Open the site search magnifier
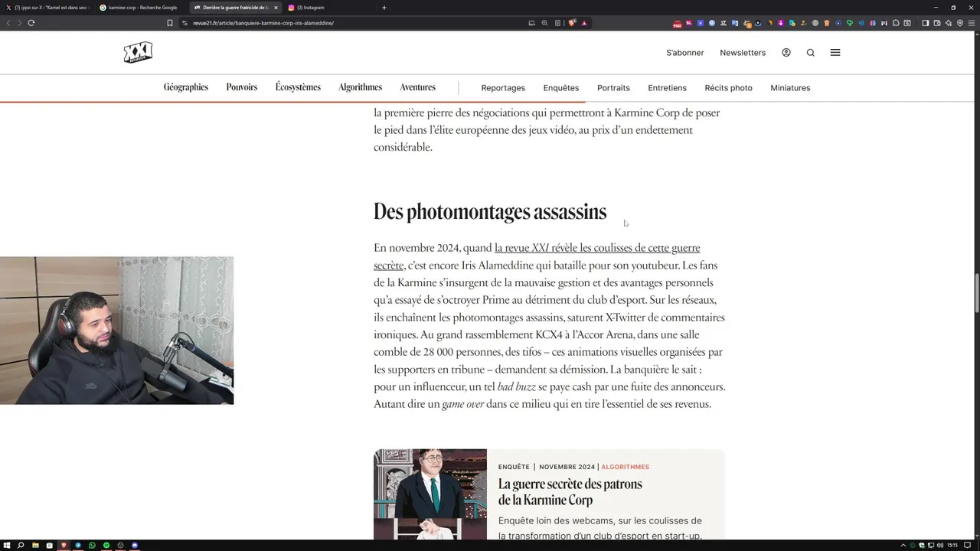 [811, 53]
